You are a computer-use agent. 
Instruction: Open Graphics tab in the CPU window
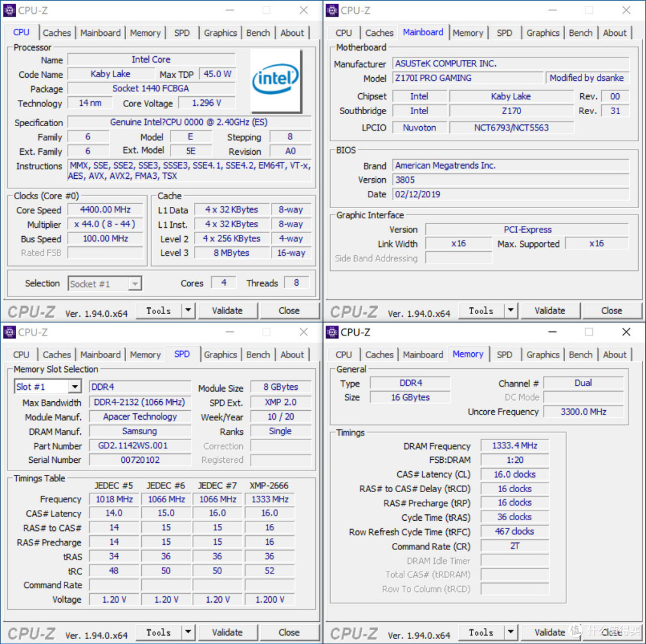[x=220, y=33]
